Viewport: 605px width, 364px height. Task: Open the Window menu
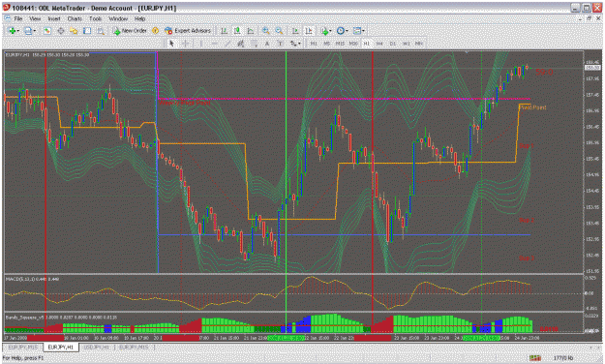click(x=118, y=18)
